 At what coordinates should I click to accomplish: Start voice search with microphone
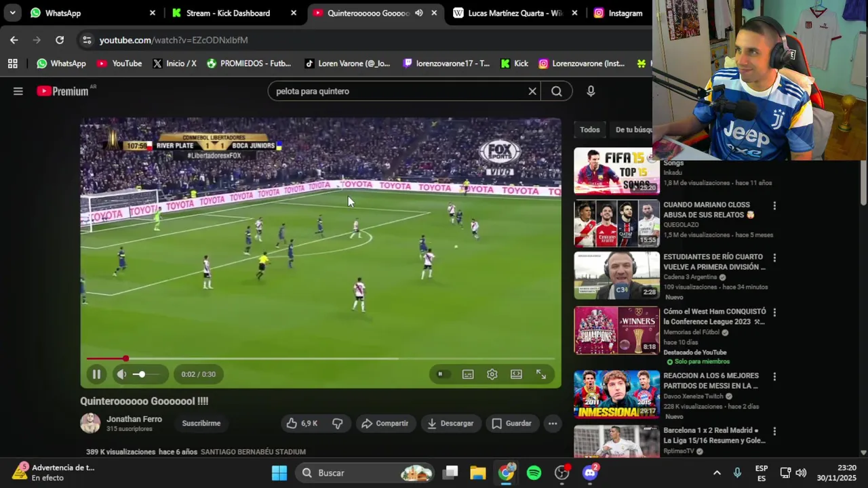(x=591, y=91)
